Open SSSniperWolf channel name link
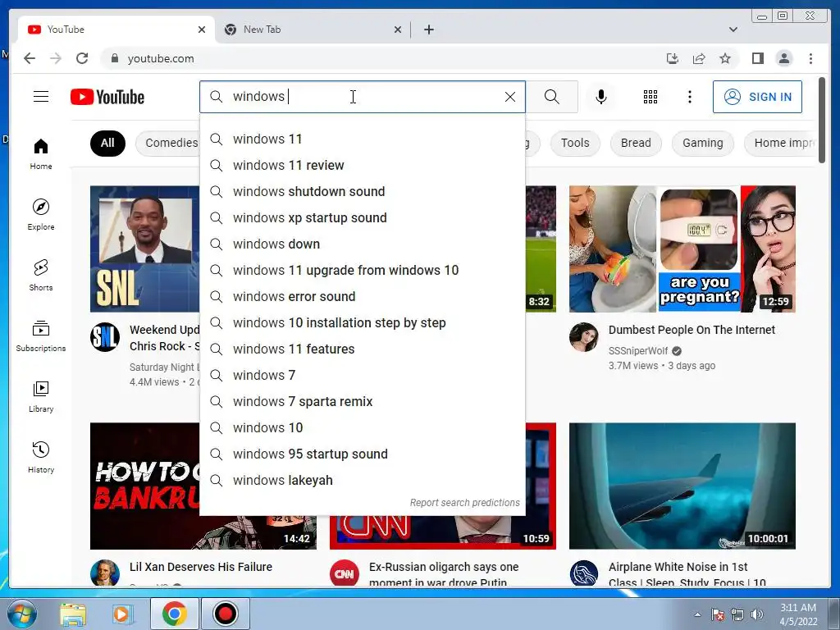840x630 pixels. point(638,351)
